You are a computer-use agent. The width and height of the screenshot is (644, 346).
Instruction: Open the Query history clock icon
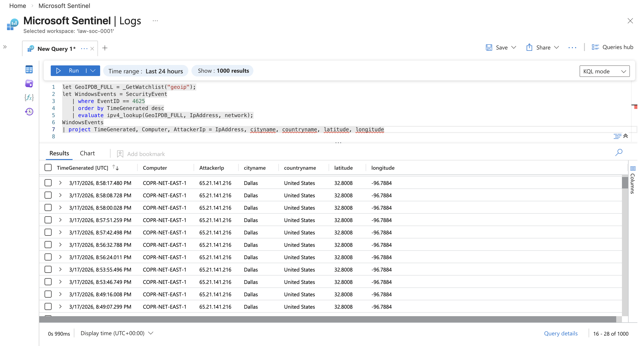pos(29,111)
